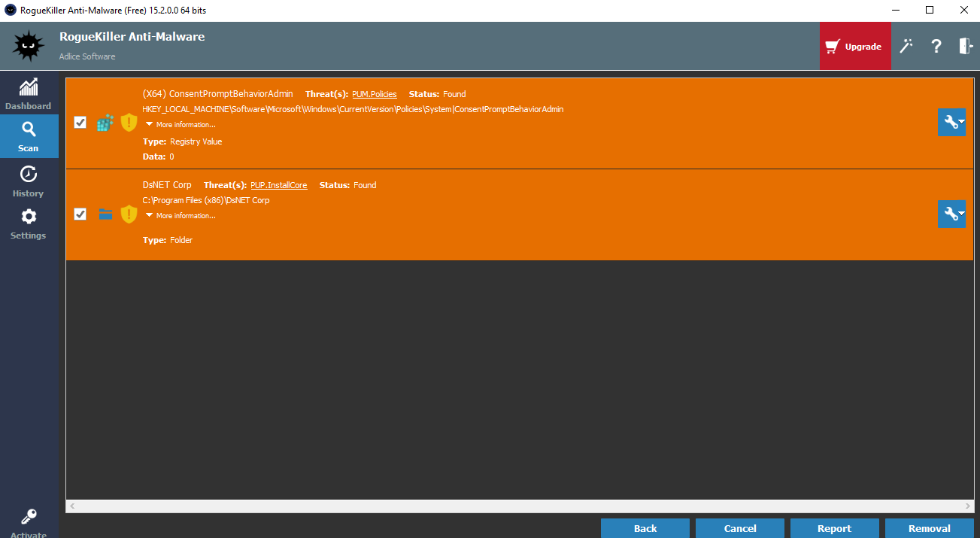Image resolution: width=980 pixels, height=538 pixels.
Task: Close the RogueKiller window
Action: [x=963, y=10]
